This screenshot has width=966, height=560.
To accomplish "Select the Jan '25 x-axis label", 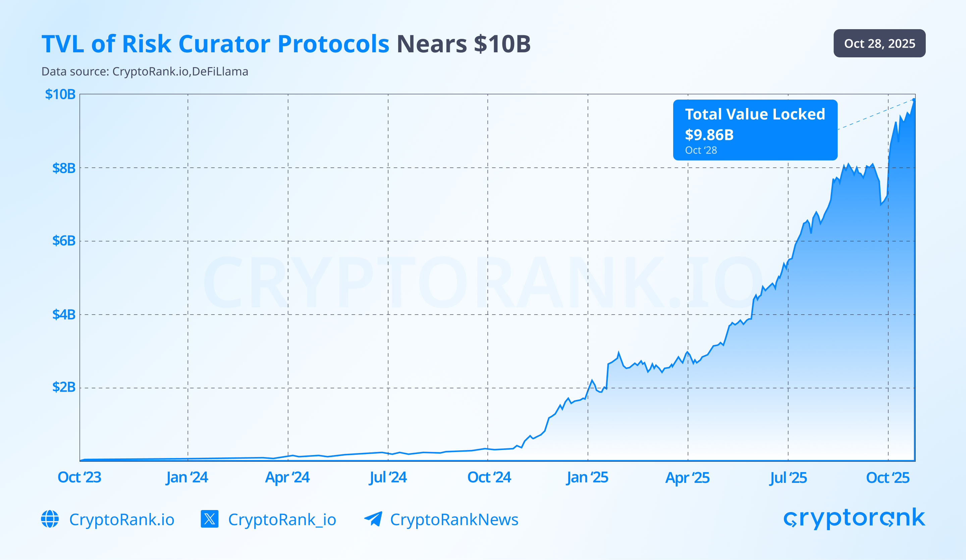I will [587, 478].
